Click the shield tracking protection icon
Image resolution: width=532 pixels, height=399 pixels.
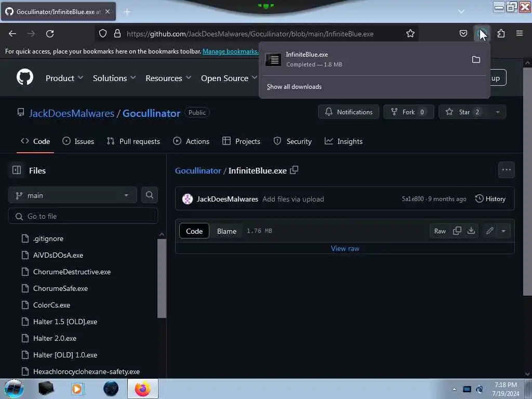pos(103,34)
